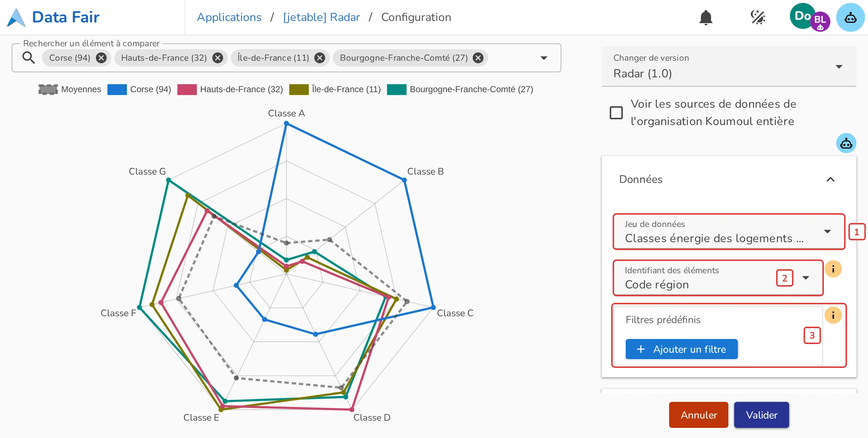Click the robot assistant icon above Données
This screenshot has height=438, width=868.
[x=846, y=143]
